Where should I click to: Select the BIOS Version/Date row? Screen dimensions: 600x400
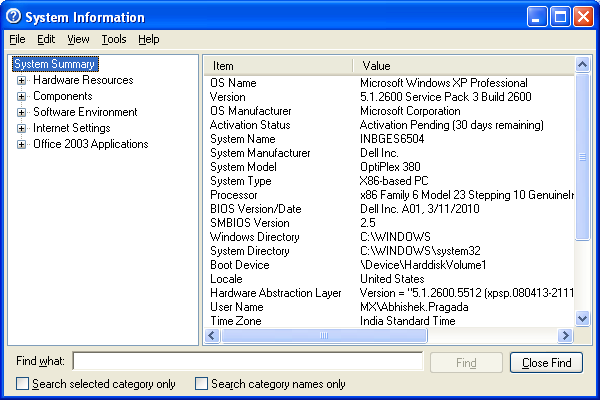tap(390, 209)
